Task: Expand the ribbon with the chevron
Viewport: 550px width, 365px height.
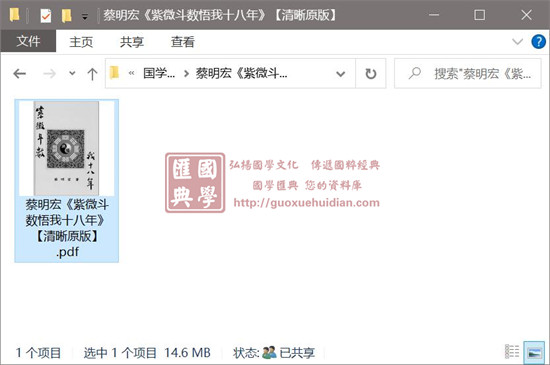Action: [x=517, y=42]
